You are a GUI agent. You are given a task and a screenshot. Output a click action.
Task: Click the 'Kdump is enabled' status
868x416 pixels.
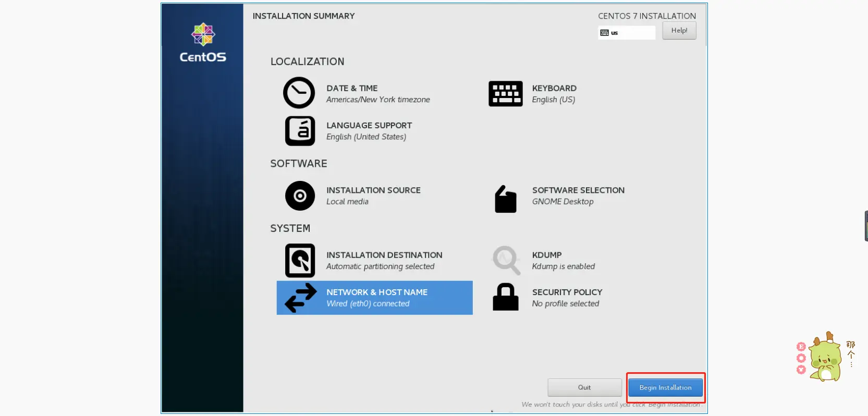coord(563,266)
